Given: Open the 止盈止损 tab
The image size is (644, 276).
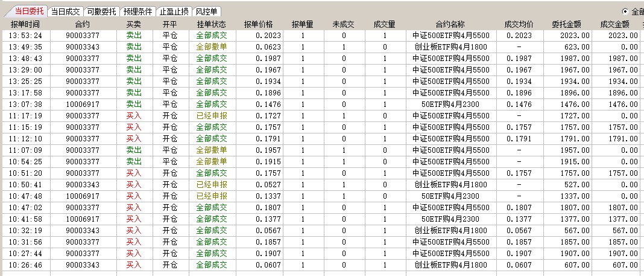Looking at the screenshot, I should point(174,11).
